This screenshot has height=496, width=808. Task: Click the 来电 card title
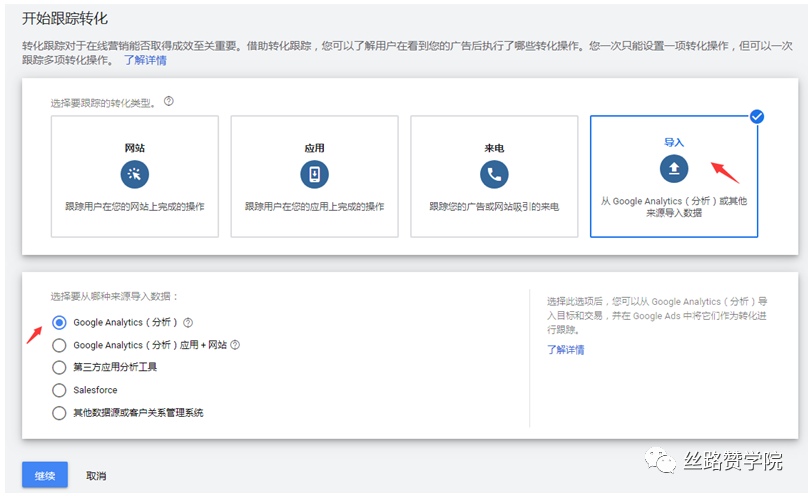[494, 148]
